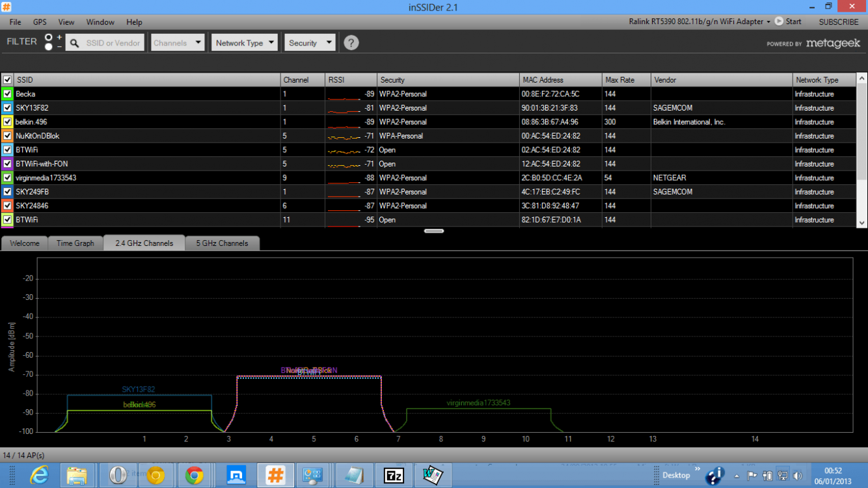
Task: Click the metageek logo
Action: coord(833,44)
